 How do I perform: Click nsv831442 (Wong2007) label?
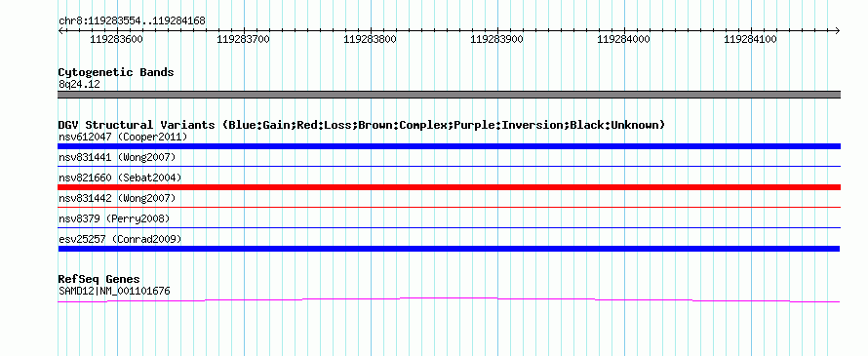point(117,198)
